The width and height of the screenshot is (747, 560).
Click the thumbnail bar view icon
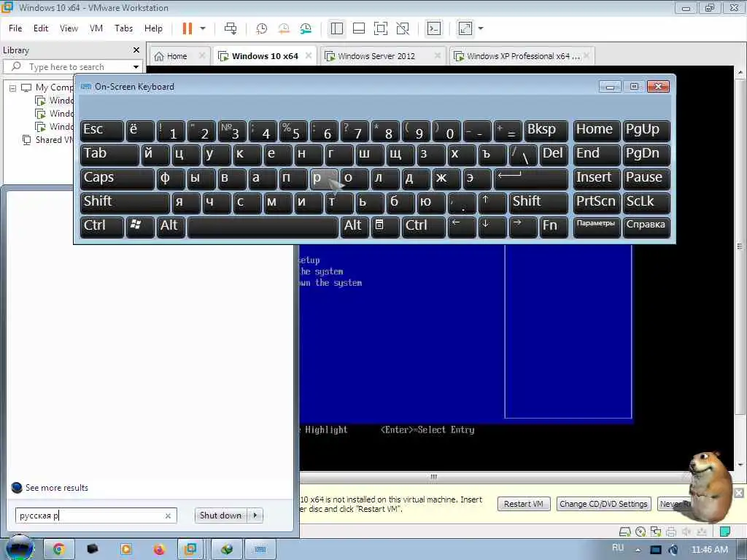(x=359, y=28)
